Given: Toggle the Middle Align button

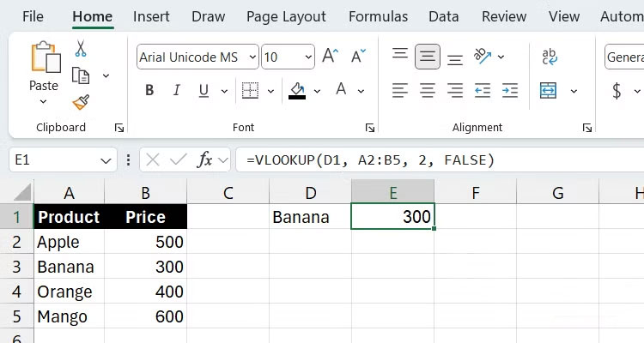Looking at the screenshot, I should point(427,57).
